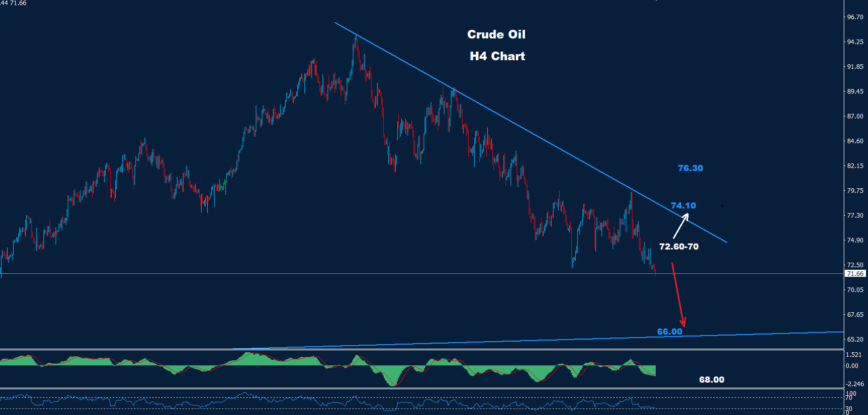The height and width of the screenshot is (415, 868).
Task: Click the white upward arrow annotation
Action: (x=680, y=226)
